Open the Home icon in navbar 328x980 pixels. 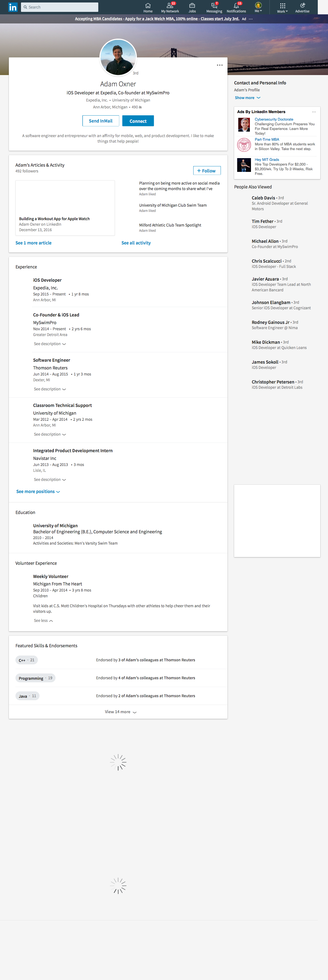coord(148,6)
